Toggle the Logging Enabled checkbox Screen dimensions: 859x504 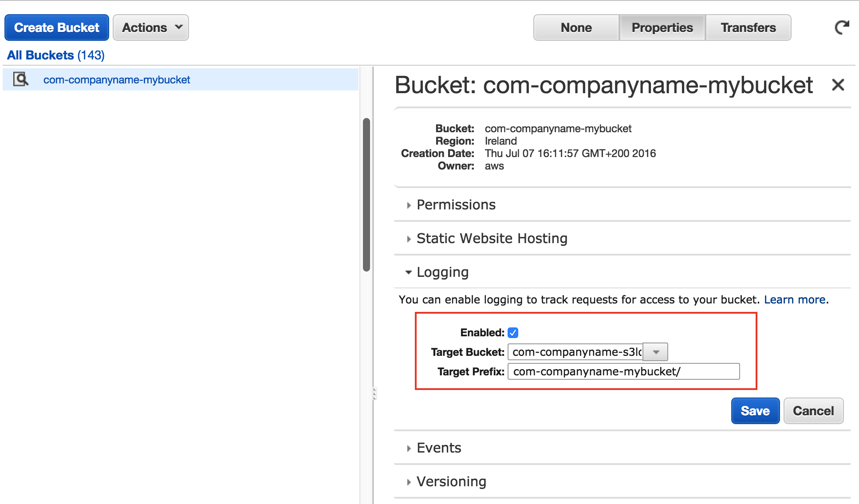pyautogui.click(x=512, y=332)
